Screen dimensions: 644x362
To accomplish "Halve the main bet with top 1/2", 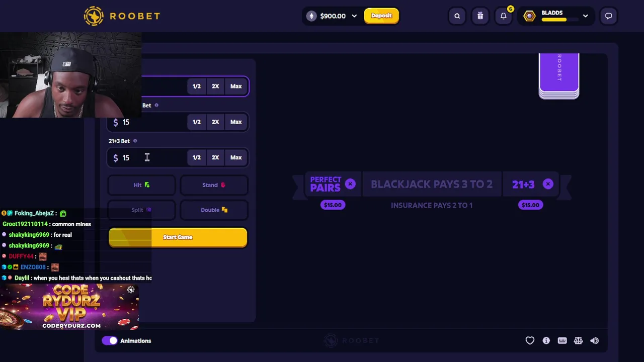I will [x=197, y=86].
